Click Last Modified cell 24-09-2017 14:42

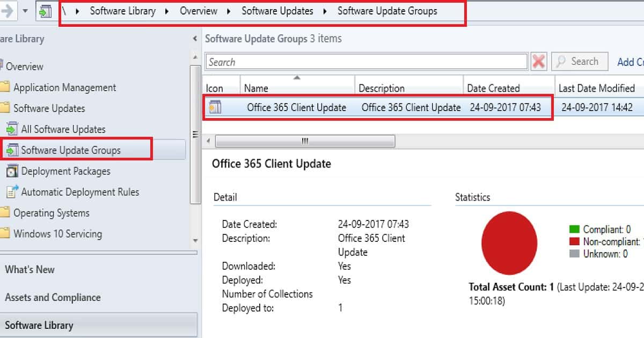[597, 107]
